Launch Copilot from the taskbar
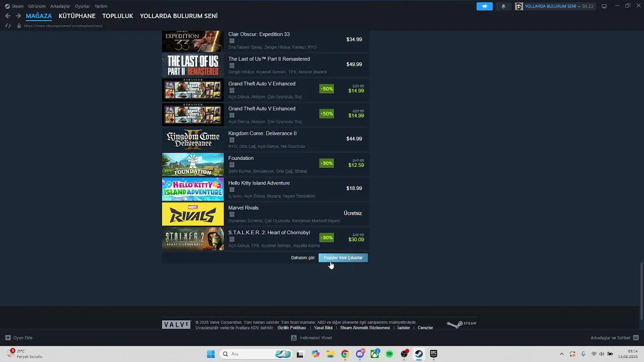The image size is (644, 362). tap(315, 354)
